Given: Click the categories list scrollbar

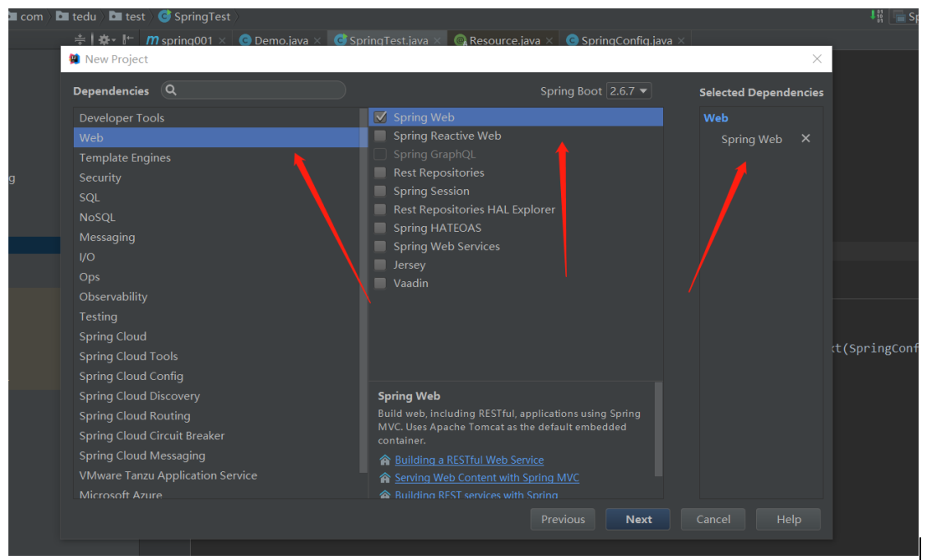Looking at the screenshot, I should [363, 290].
